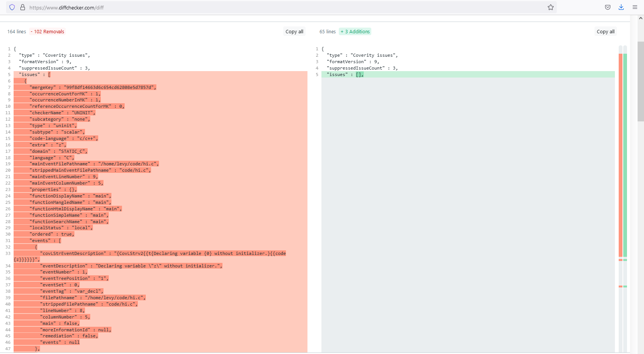Click the "eventDescription" line

tap(131, 266)
